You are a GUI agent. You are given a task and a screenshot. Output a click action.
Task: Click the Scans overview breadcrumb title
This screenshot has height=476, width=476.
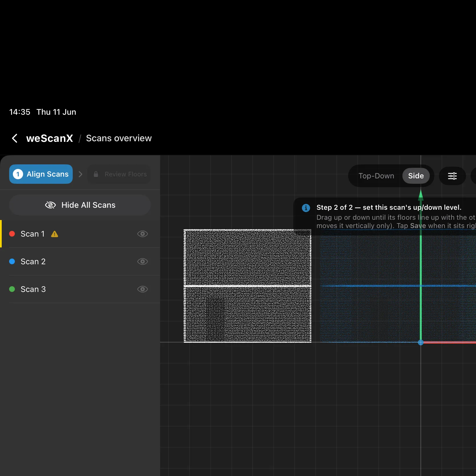pyautogui.click(x=119, y=138)
